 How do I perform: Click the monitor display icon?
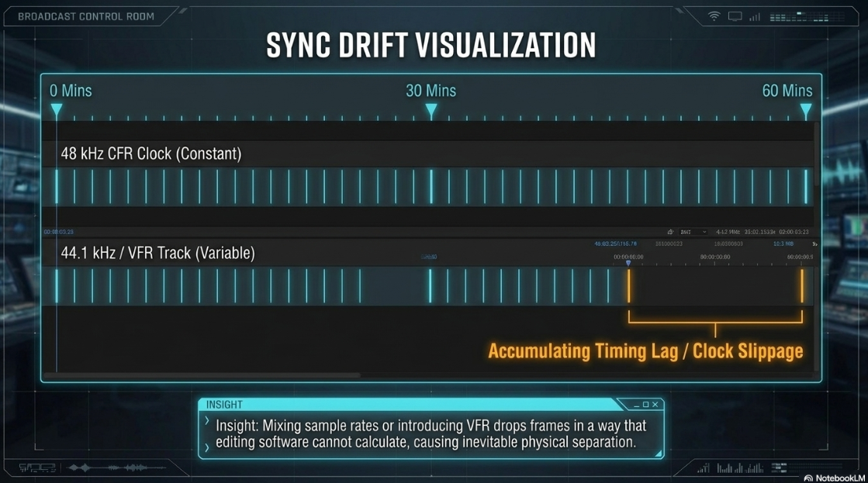coord(735,16)
